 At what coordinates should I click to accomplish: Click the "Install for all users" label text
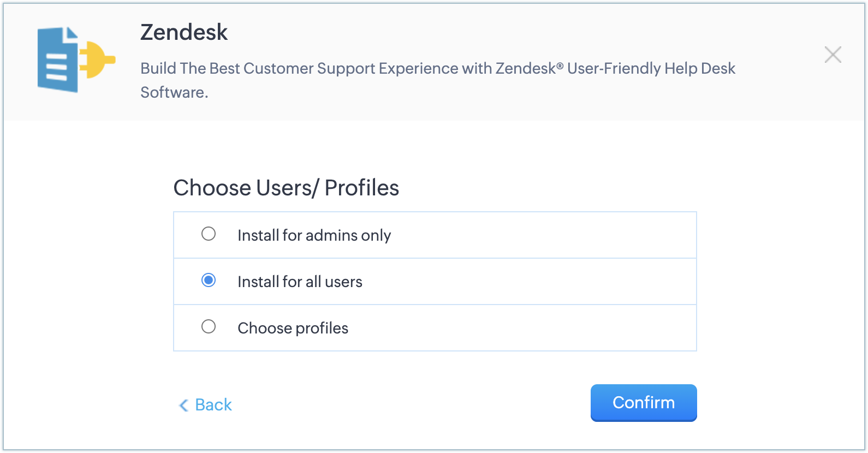(300, 282)
